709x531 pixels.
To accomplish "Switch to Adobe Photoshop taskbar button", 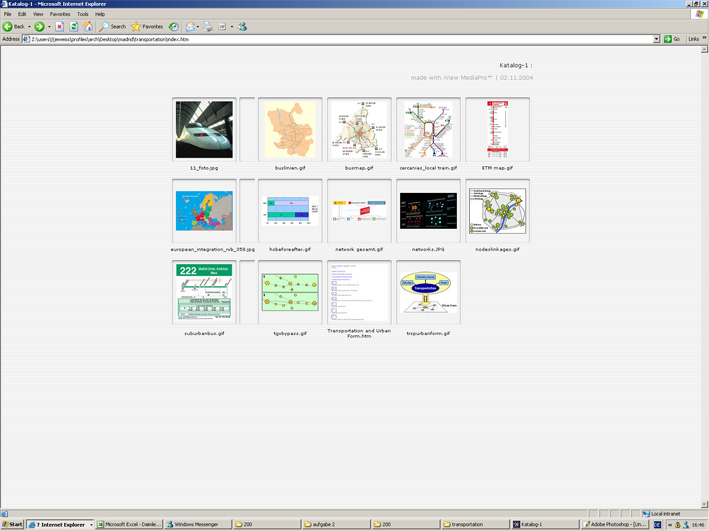I will [614, 524].
